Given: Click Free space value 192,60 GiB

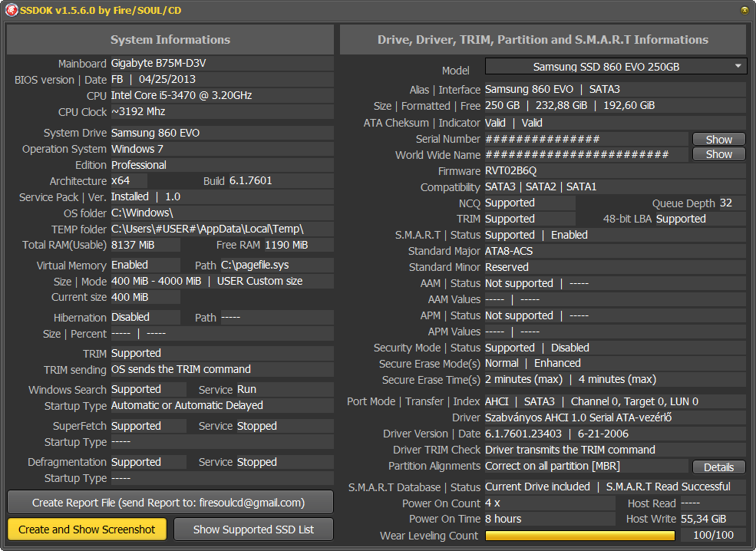Looking at the screenshot, I should pos(629,105).
